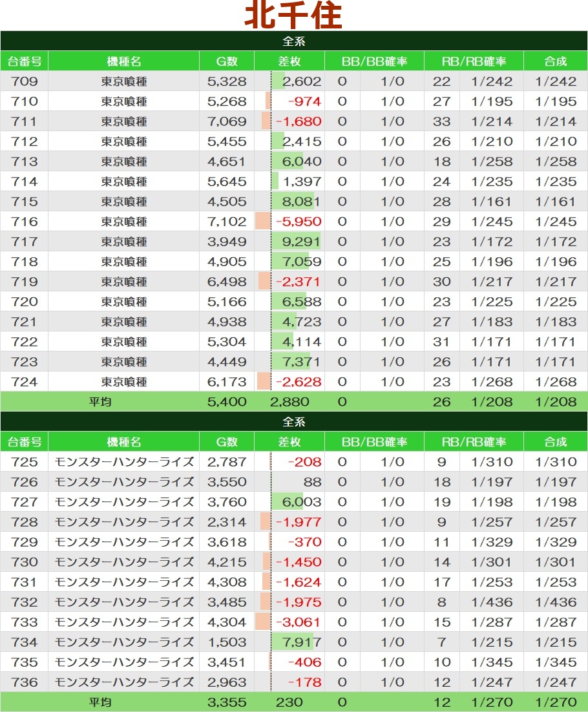The height and width of the screenshot is (712, 588).
Task: Click the 平均 label in second table
Action: [100, 702]
